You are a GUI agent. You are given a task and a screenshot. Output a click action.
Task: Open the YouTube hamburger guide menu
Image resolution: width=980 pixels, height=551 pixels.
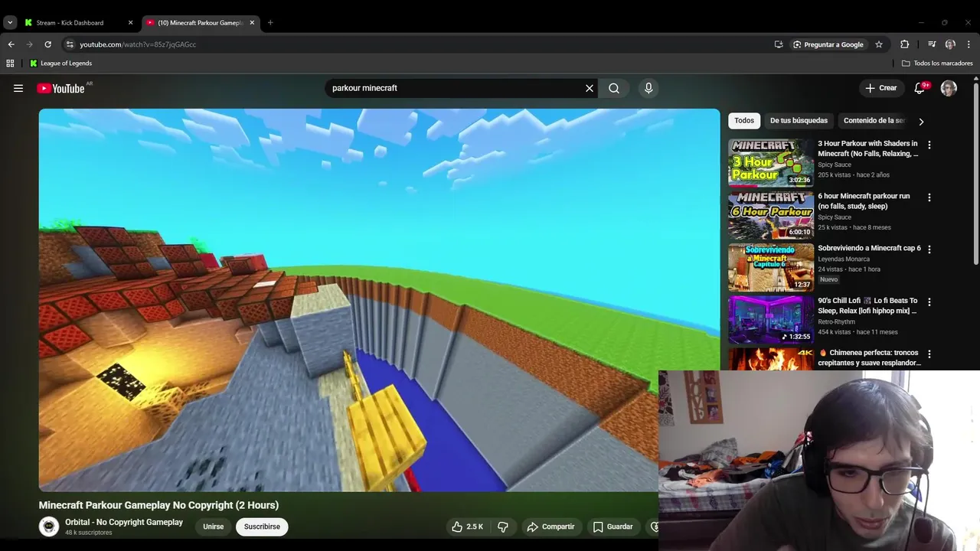(x=18, y=88)
